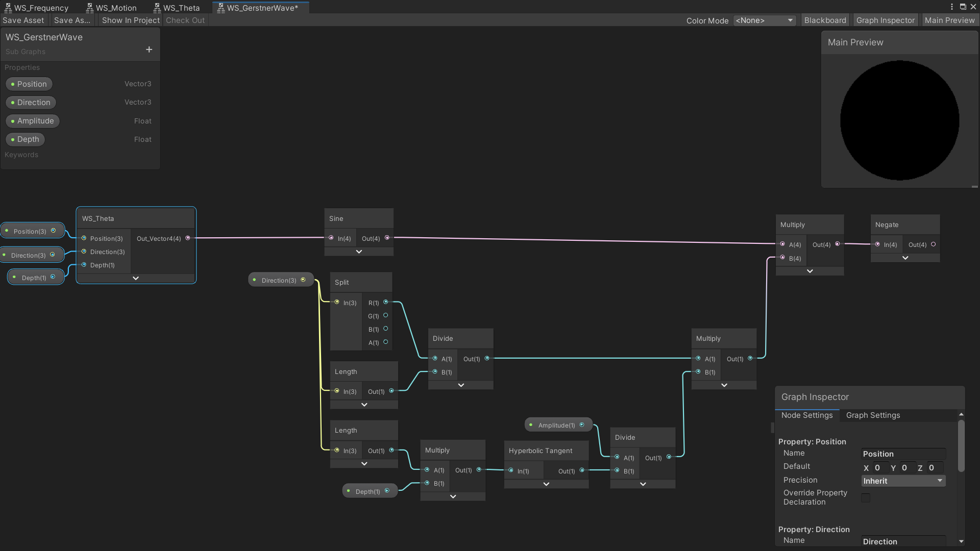Click the Default Y value field
This screenshot has height=551, width=980.
click(907, 468)
